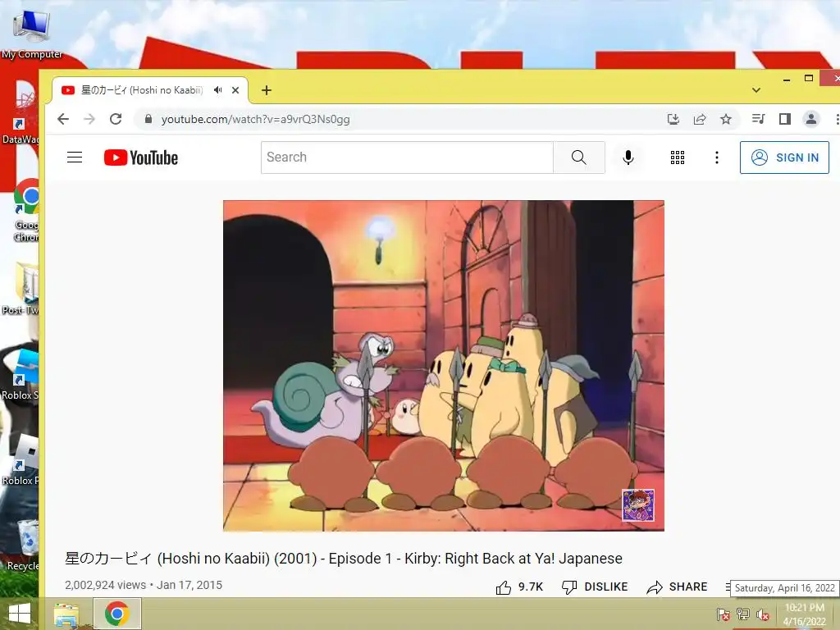Click the Chrome taskbar icon
The width and height of the screenshot is (840, 630).
[x=117, y=614]
